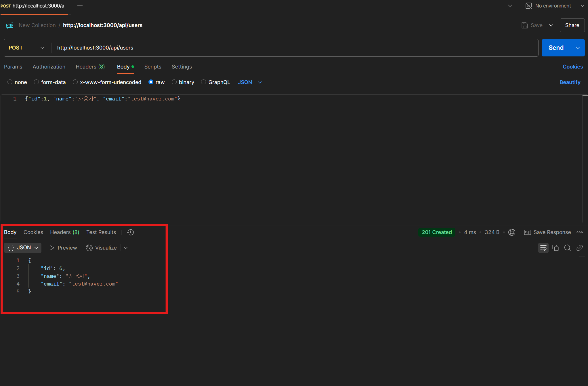Select the none body type

click(10, 82)
